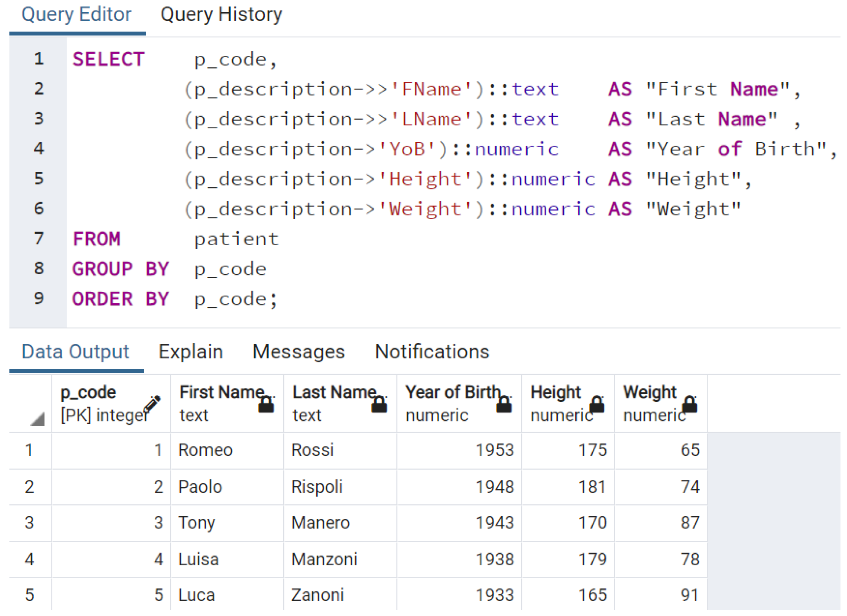Click the select-all triangle in grid corner
This screenshot has height=616, width=847.
coord(37,419)
